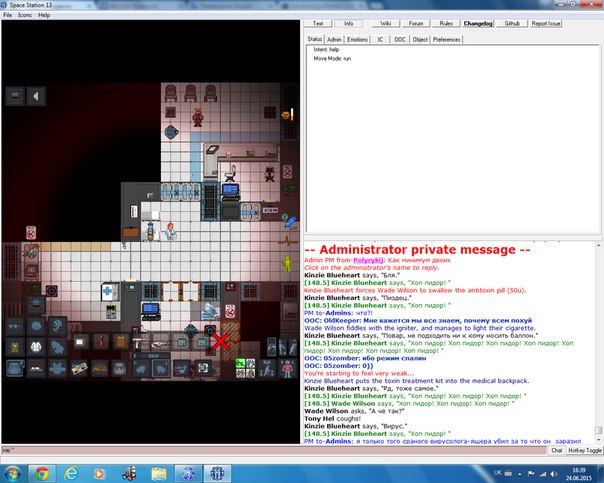Click the brown clipboard item in storage
Viewport: 604px width, 483px height.
coord(121,342)
